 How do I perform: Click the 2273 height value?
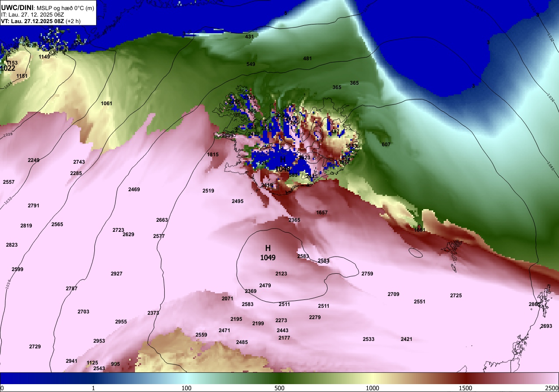[x=281, y=320]
